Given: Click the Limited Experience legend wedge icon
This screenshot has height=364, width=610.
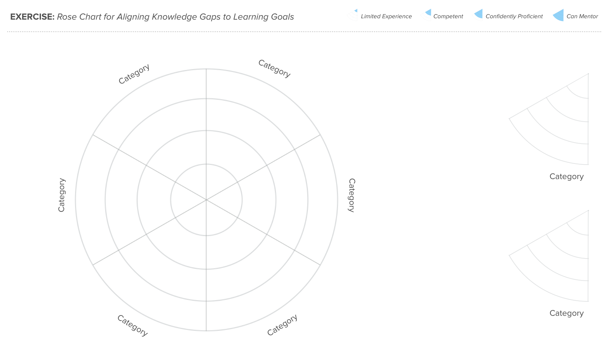Looking at the screenshot, I should coord(353,15).
